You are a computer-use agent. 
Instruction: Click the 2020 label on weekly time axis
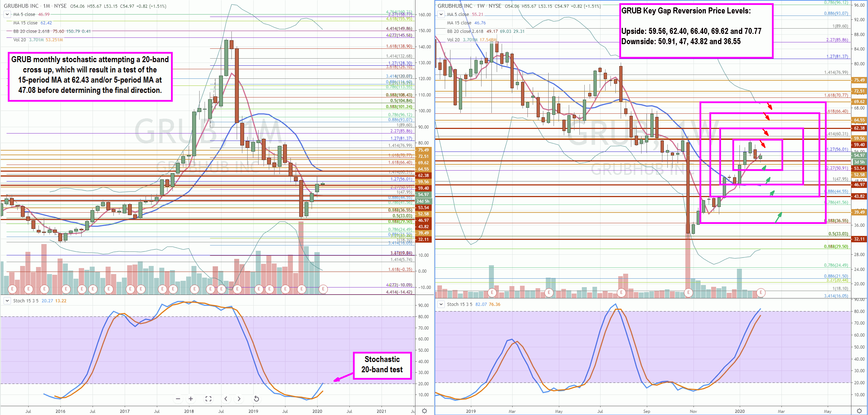coord(740,411)
